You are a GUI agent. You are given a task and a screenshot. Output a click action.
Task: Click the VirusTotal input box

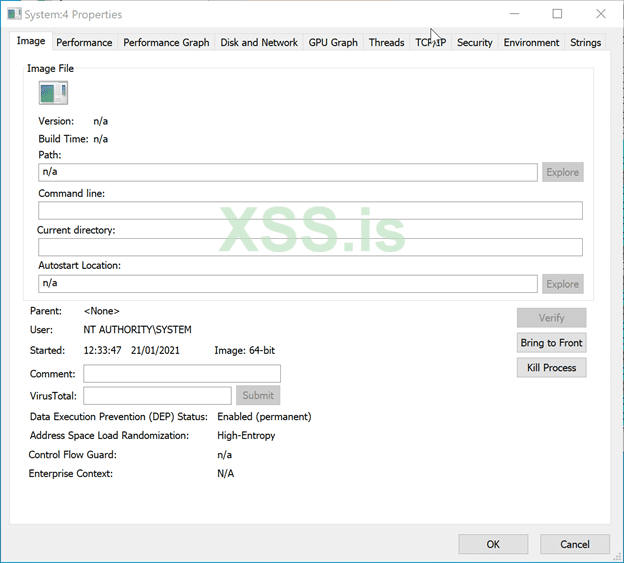point(157,395)
